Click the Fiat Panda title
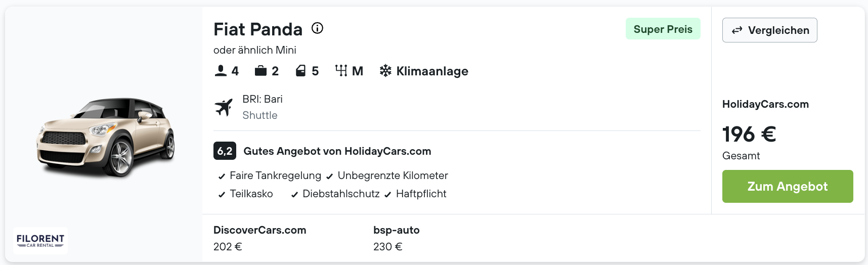The height and width of the screenshot is (265, 868). 258,29
